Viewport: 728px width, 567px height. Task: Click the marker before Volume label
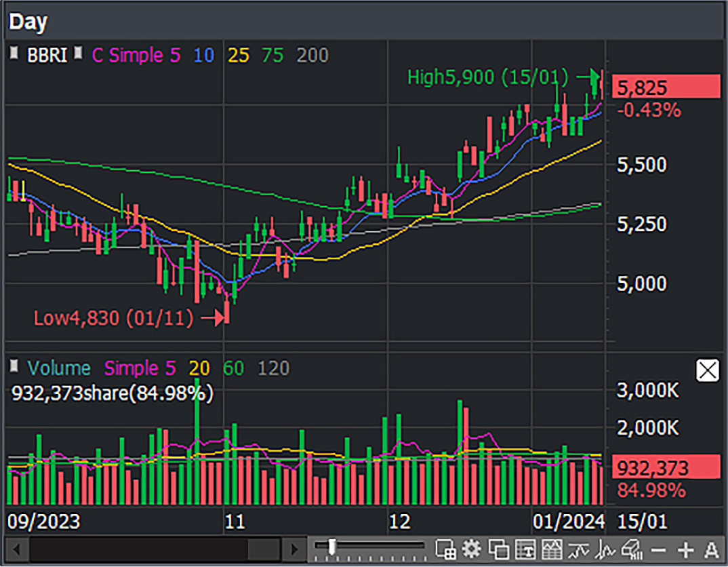tap(14, 366)
